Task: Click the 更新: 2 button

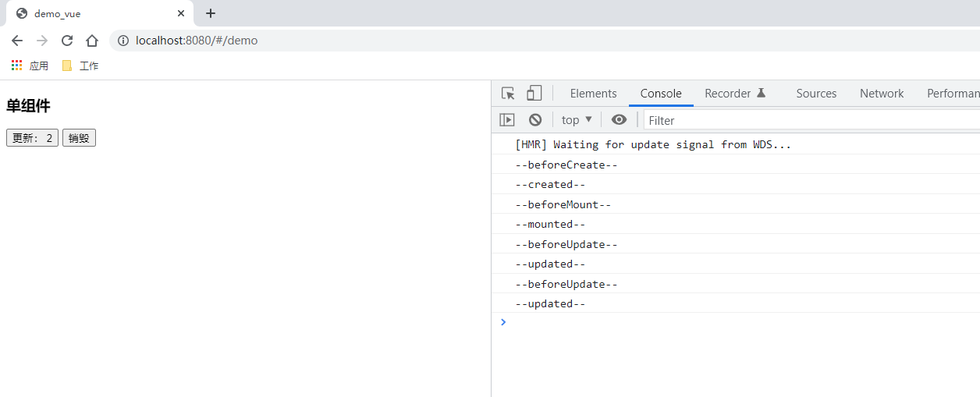Action: [x=32, y=138]
